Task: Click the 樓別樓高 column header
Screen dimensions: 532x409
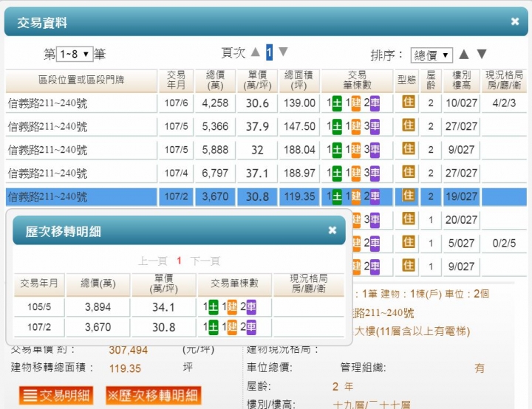Action: coord(461,80)
